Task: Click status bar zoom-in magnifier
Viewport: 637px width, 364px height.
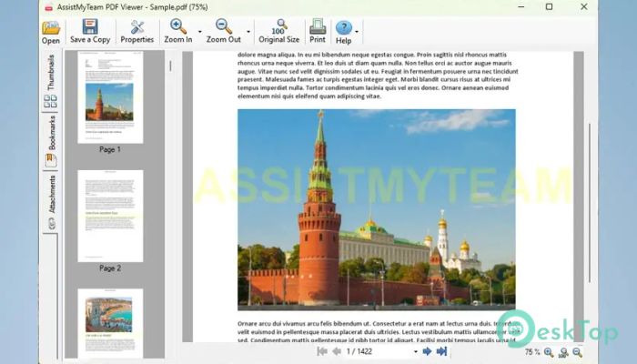Action: click(548, 351)
